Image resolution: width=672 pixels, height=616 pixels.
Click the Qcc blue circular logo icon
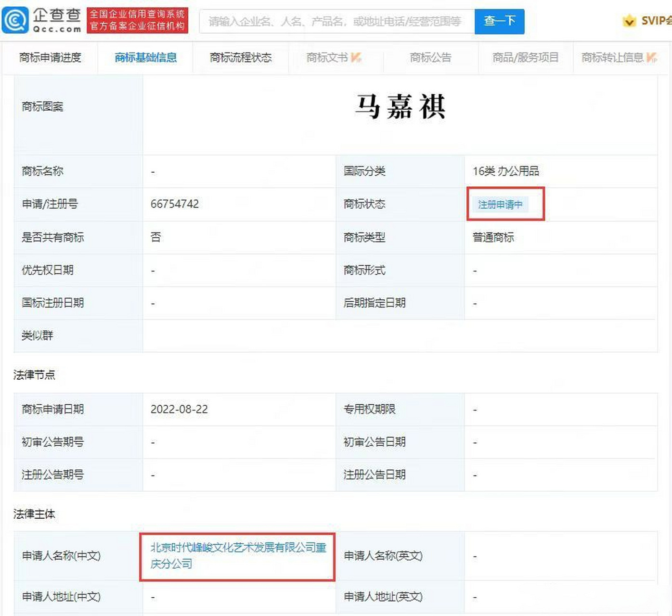15,21
